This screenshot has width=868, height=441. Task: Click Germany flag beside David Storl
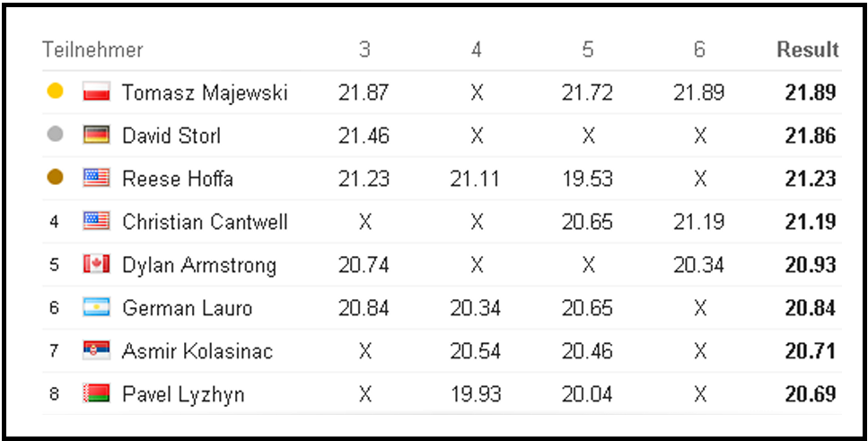96,135
